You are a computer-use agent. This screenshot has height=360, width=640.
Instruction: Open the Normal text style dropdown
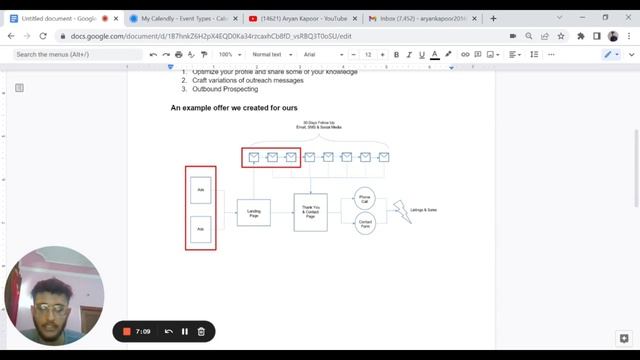click(272, 54)
